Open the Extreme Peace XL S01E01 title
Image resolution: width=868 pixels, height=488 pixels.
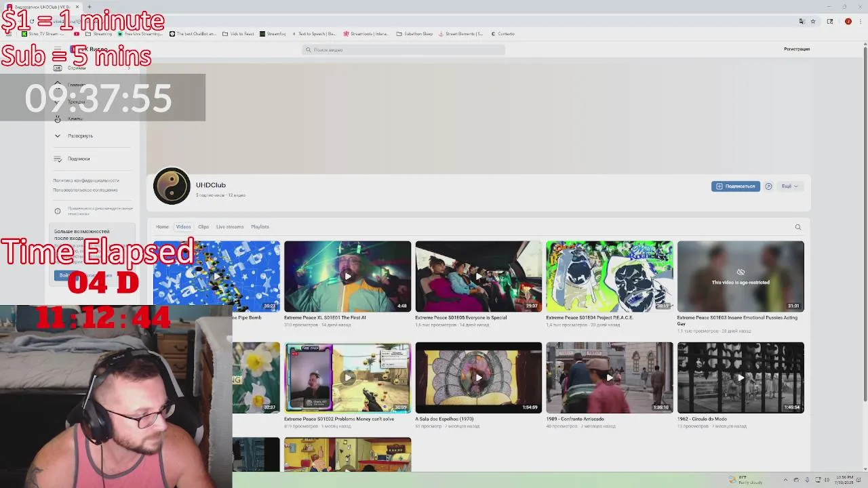click(x=325, y=317)
